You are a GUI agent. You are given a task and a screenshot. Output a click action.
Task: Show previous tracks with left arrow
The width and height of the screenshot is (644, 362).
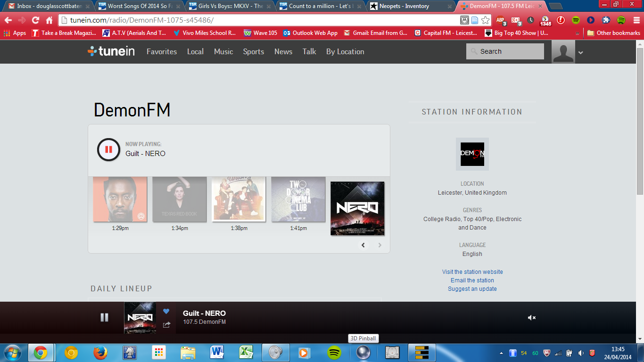pos(363,245)
